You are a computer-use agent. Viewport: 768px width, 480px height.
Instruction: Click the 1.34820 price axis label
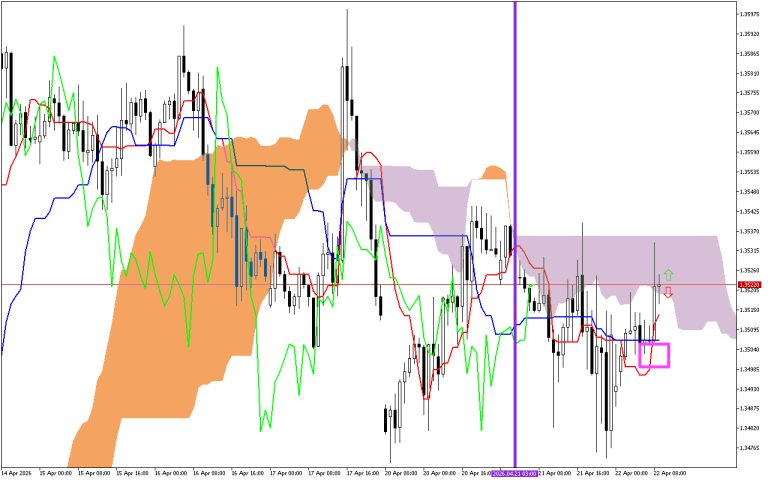(x=749, y=429)
